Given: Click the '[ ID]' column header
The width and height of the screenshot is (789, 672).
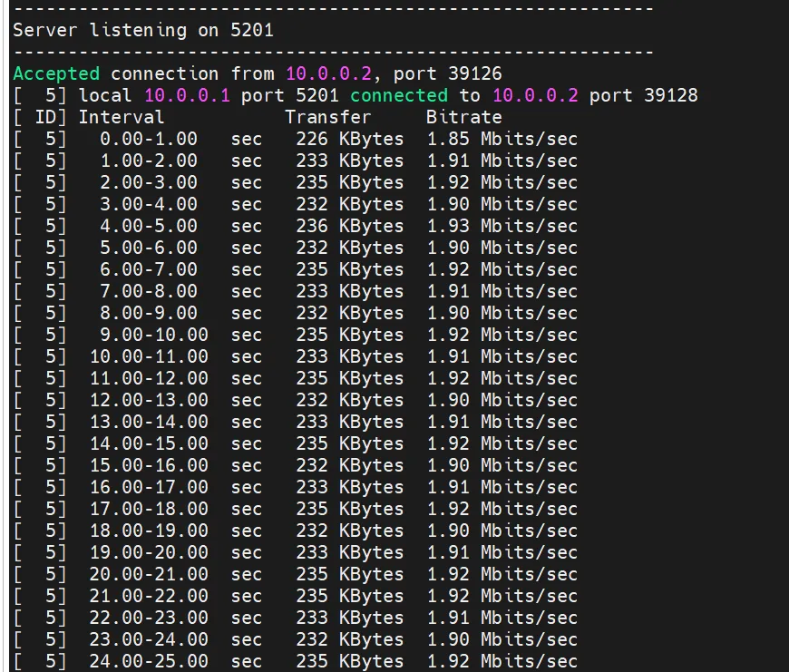Looking at the screenshot, I should coord(40,117).
